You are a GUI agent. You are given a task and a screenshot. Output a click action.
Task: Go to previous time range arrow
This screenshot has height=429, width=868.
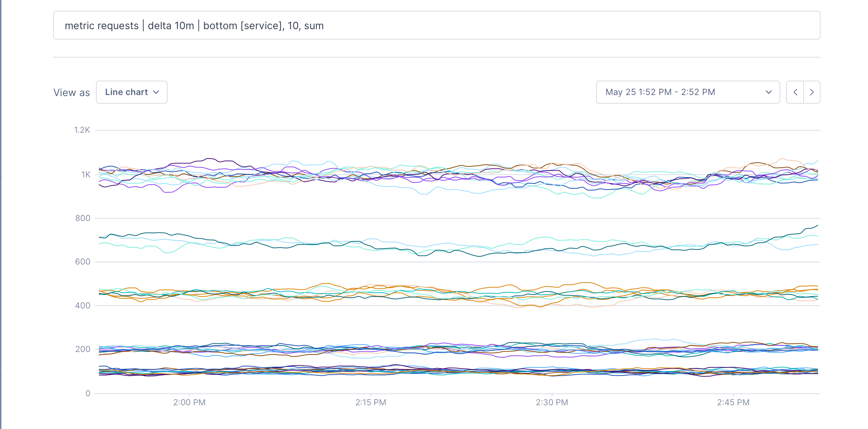pos(795,92)
